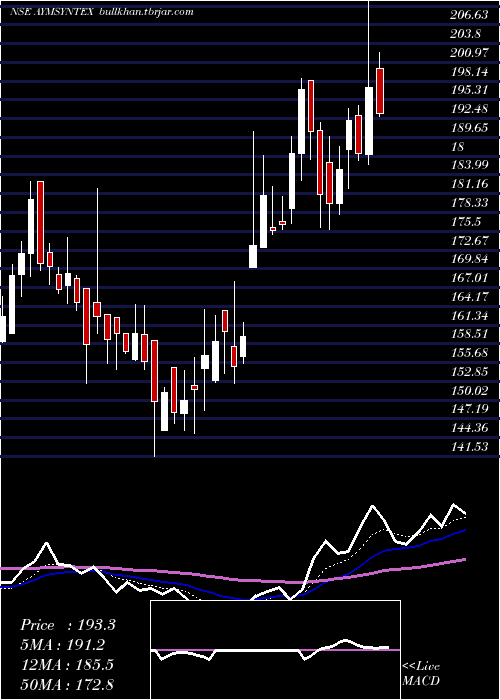Click the 161.34 price axis label

(469, 316)
